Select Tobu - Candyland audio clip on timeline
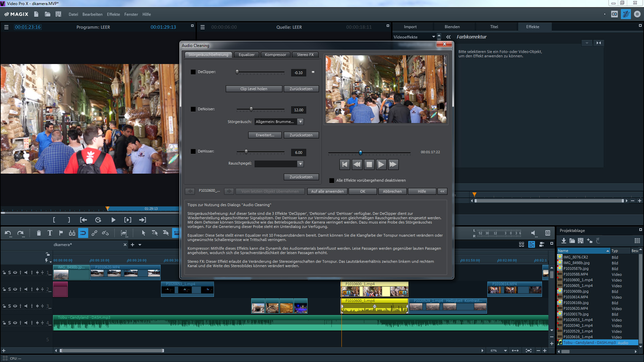Image resolution: width=644 pixels, height=362 pixels. (x=301, y=322)
